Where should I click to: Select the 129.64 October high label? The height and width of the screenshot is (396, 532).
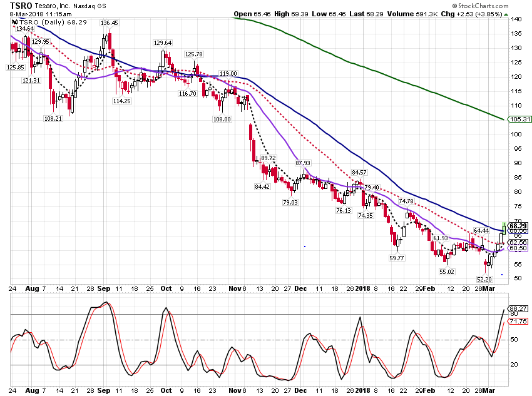[163, 43]
